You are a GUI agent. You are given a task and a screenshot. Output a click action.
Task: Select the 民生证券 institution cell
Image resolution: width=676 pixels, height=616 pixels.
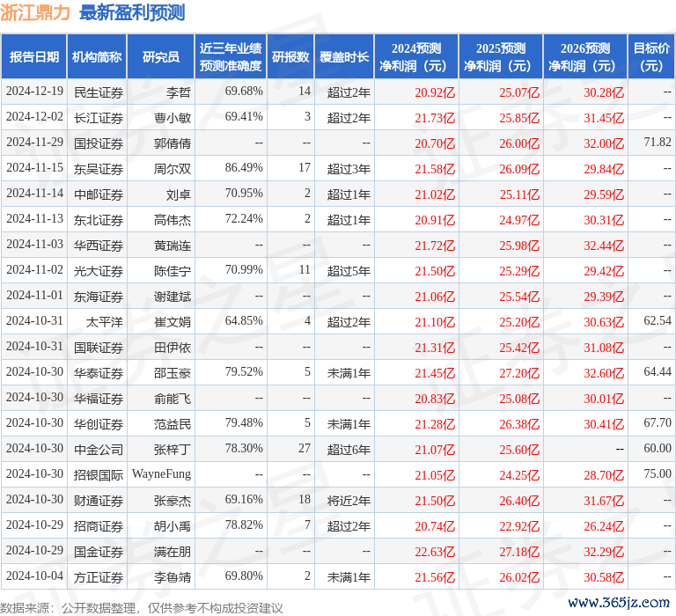(99, 92)
